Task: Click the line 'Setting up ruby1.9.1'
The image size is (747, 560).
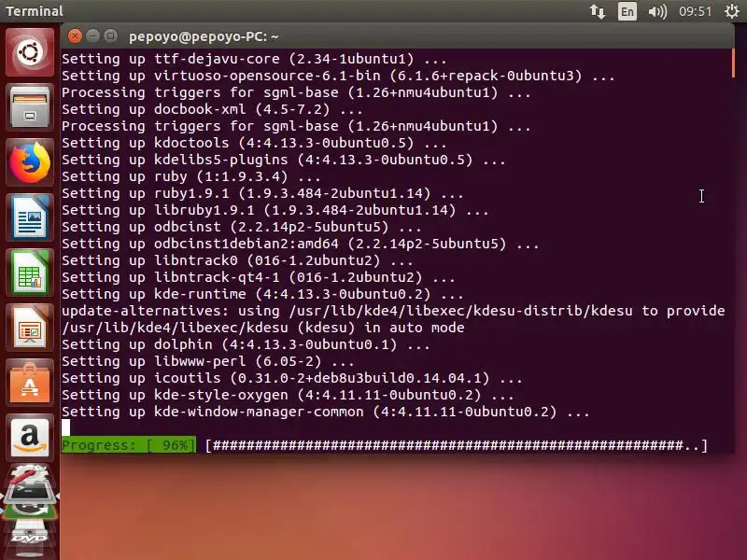Action: click(x=262, y=193)
